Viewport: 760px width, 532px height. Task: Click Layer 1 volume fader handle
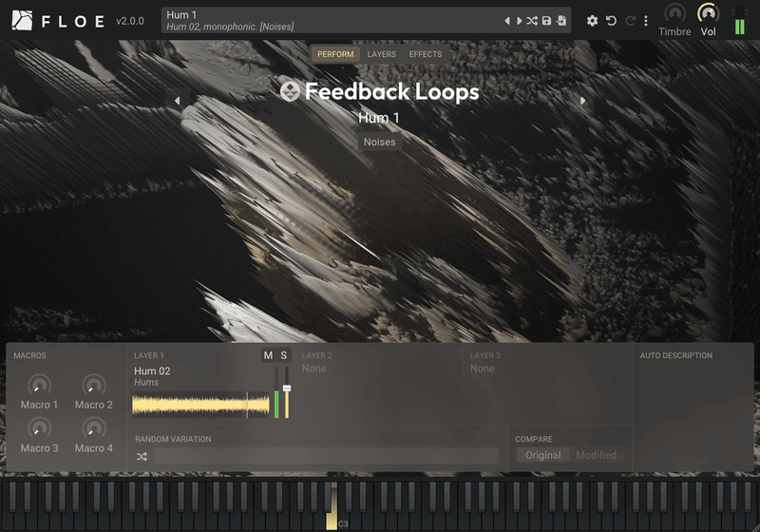point(287,389)
